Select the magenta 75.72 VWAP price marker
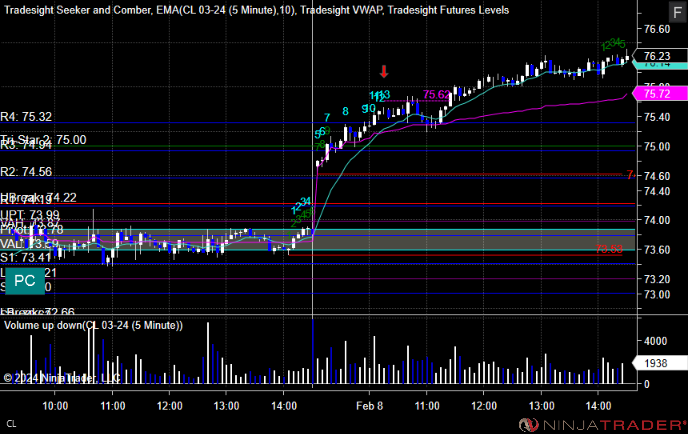The image size is (688, 434). (x=660, y=93)
